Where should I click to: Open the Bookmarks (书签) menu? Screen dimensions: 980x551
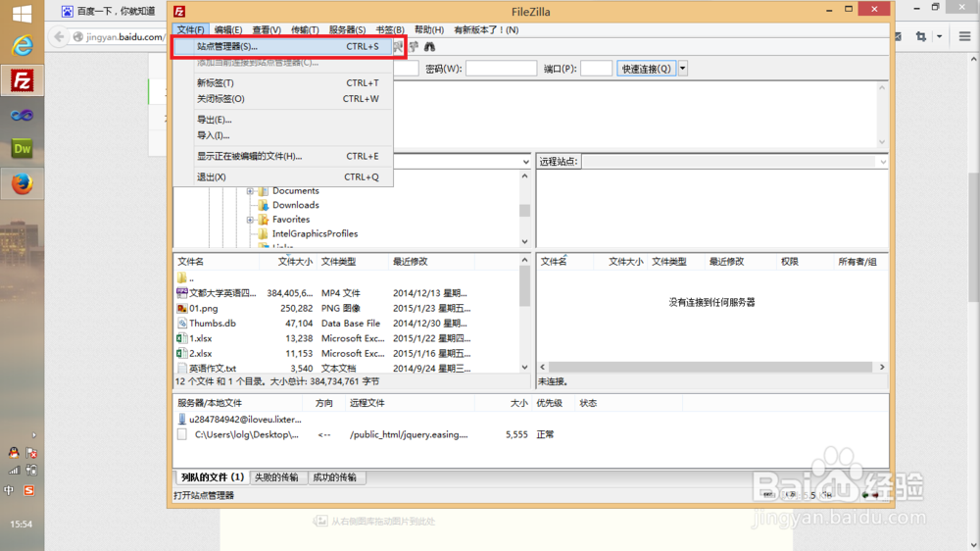(389, 29)
